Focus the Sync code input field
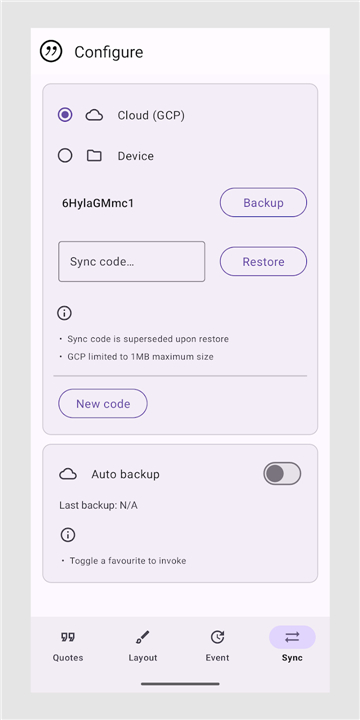This screenshot has width=360, height=720. [131, 262]
